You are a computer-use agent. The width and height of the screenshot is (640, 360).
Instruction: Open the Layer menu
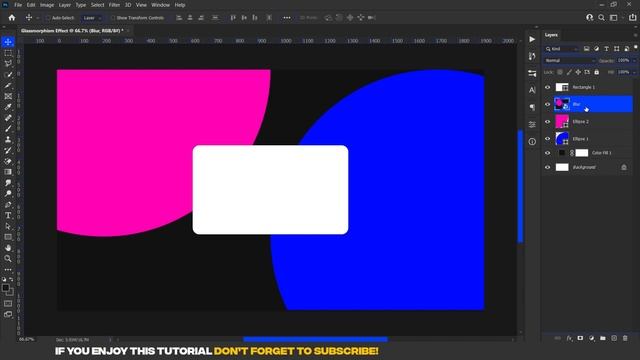coord(64,5)
